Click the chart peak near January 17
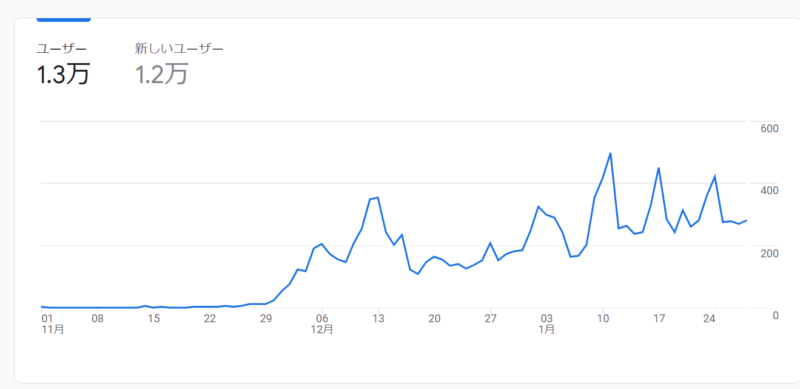 pyautogui.click(x=659, y=168)
